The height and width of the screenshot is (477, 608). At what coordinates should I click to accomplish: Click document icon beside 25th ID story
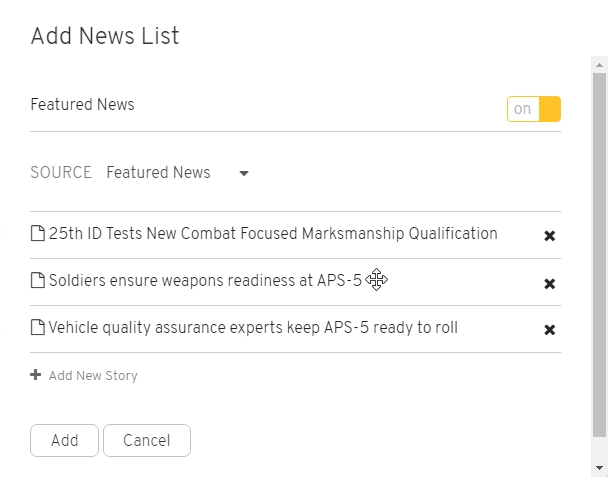(38, 233)
